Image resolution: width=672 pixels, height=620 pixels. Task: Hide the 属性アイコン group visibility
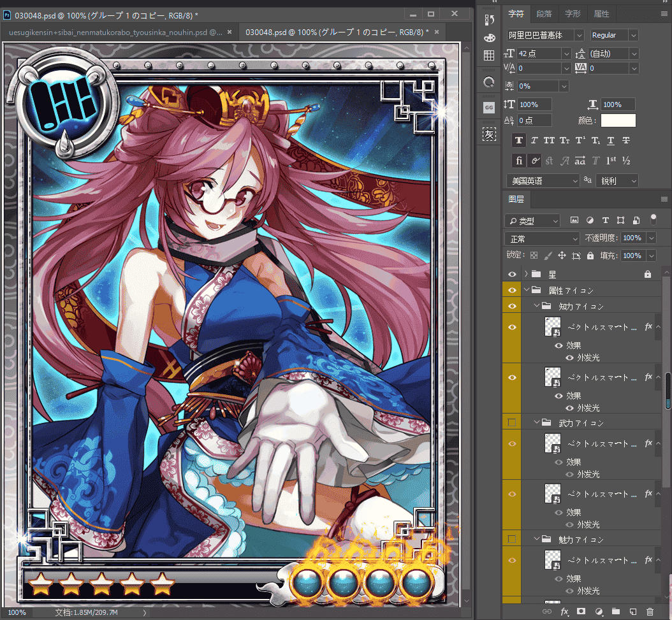coord(512,290)
